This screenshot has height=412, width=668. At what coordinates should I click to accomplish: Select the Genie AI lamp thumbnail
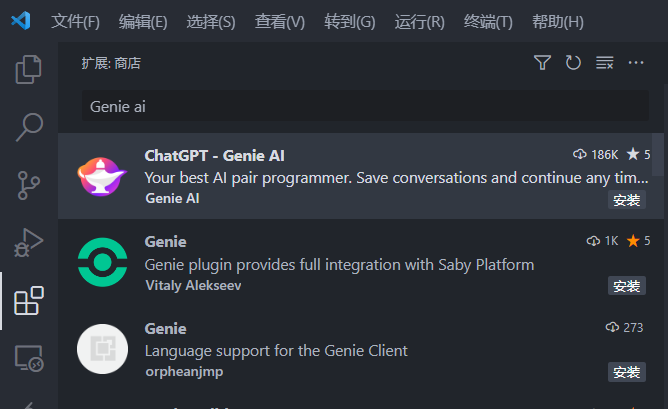click(x=102, y=176)
